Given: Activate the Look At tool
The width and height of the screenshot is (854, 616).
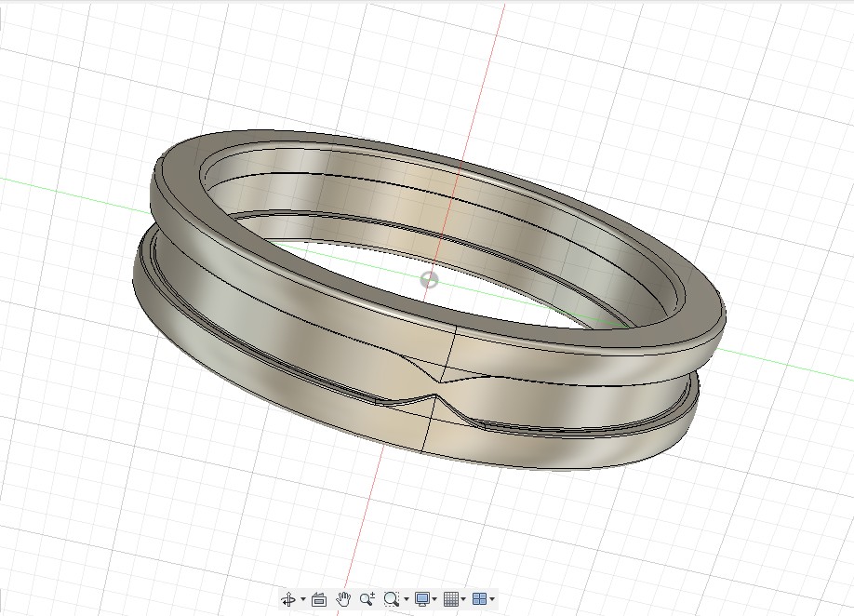Looking at the screenshot, I should coord(319,598).
